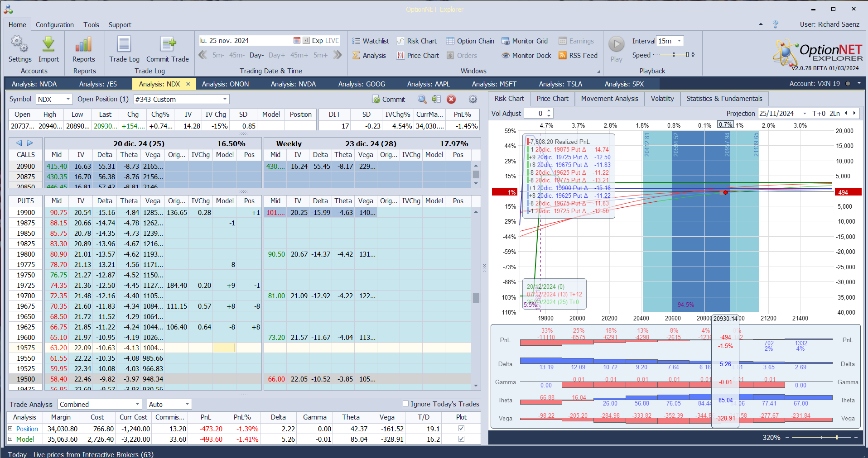Toggle Plot checkbox for Position row
Viewport: 868px width, 458px height.
point(461,428)
